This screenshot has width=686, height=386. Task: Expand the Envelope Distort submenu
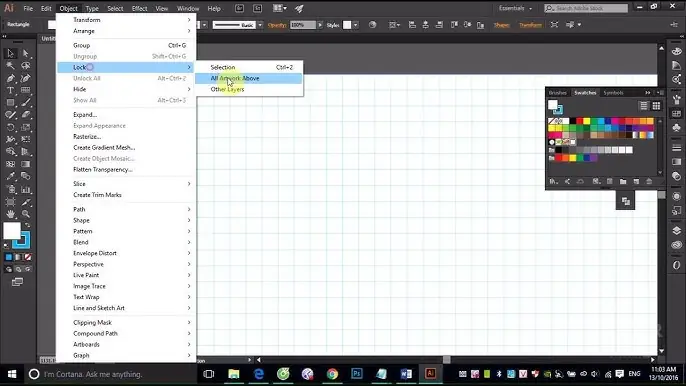[126, 253]
